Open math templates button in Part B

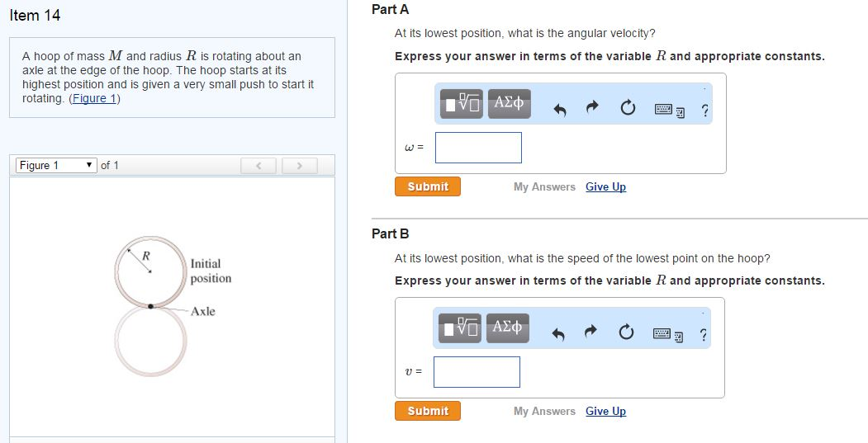462,329
